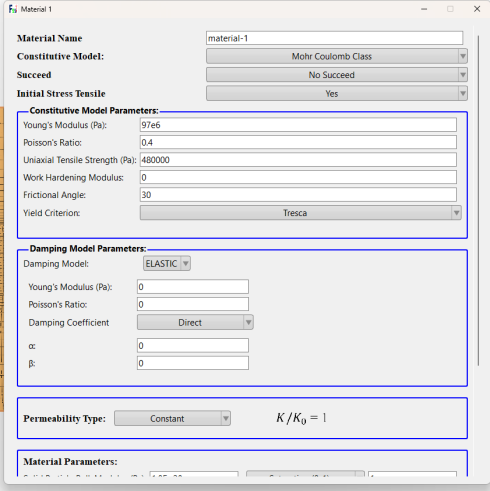This screenshot has height=491, width=490.
Task: Click the damping Young's Modulus field
Action: 193,287
